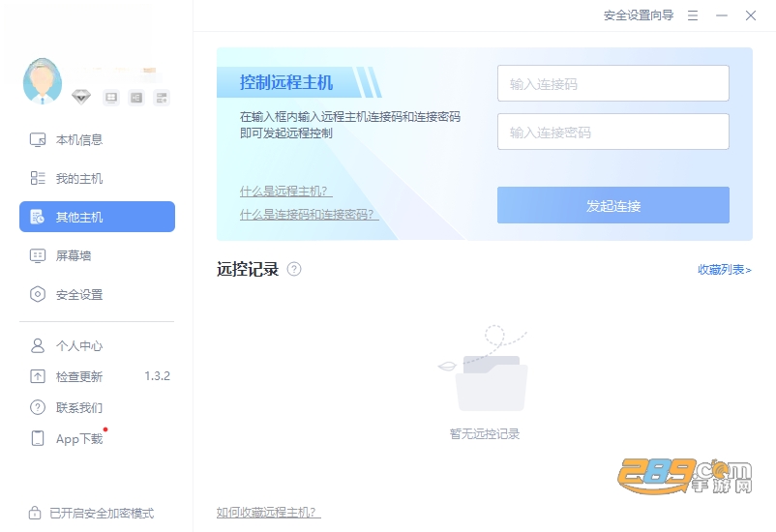The image size is (776, 532).
Task: Click 检查更新 version 1.3.2
Action: point(97,376)
